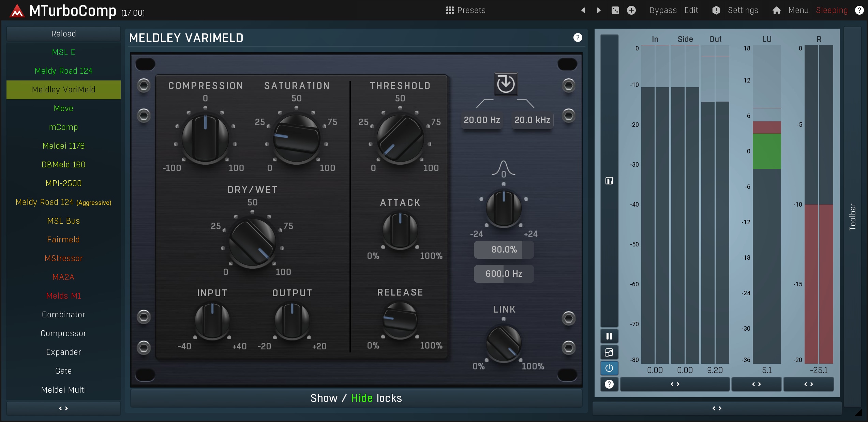
Task: Click Hide to hide locks
Action: pyautogui.click(x=361, y=398)
